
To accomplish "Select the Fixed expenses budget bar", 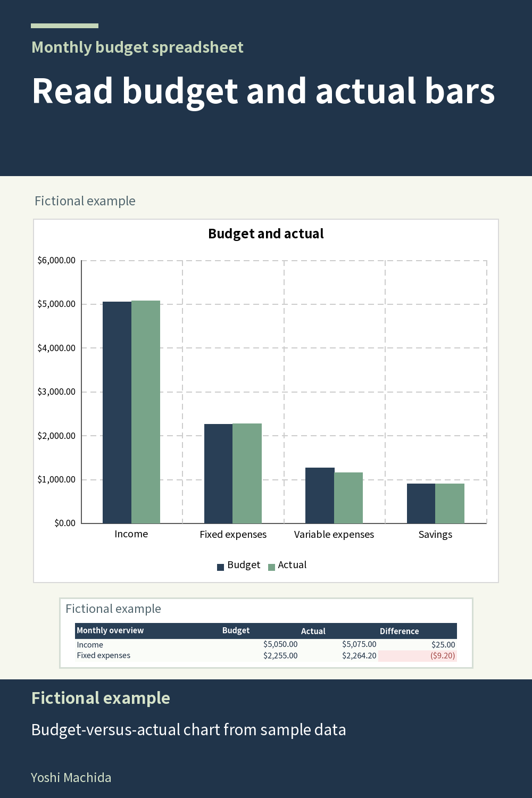I will [219, 473].
